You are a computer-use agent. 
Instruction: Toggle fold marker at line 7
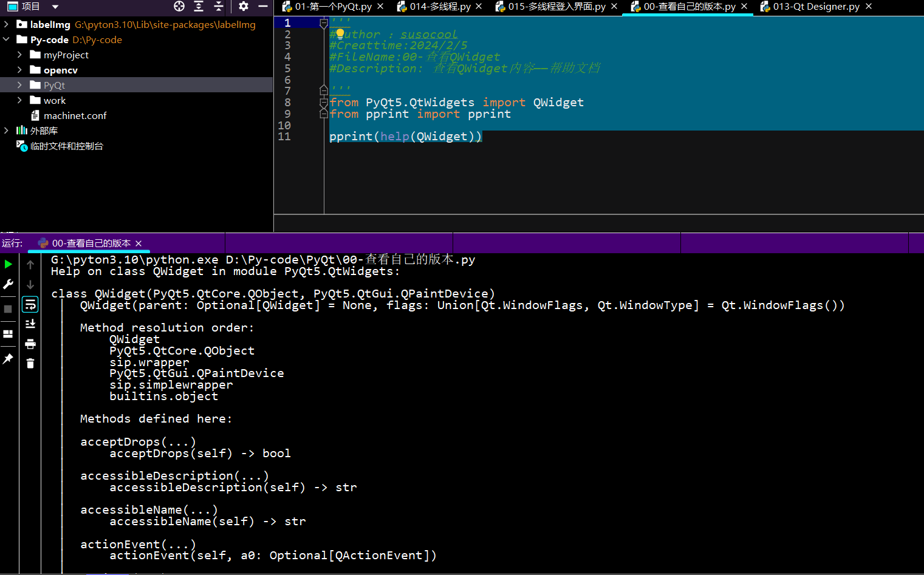coord(324,90)
